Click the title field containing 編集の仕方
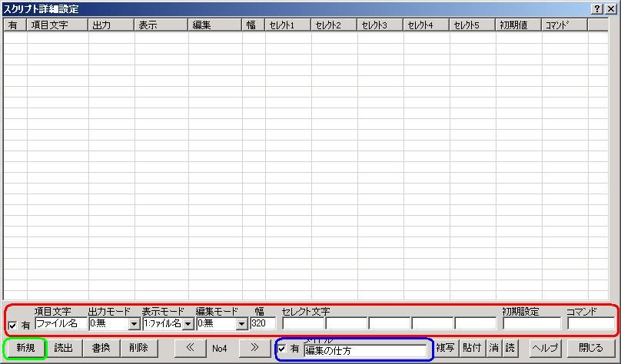The image size is (621, 364). coord(365,350)
